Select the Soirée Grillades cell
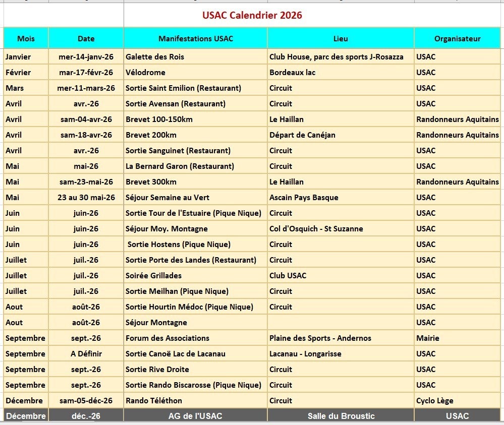The image size is (504, 425). [x=195, y=276]
